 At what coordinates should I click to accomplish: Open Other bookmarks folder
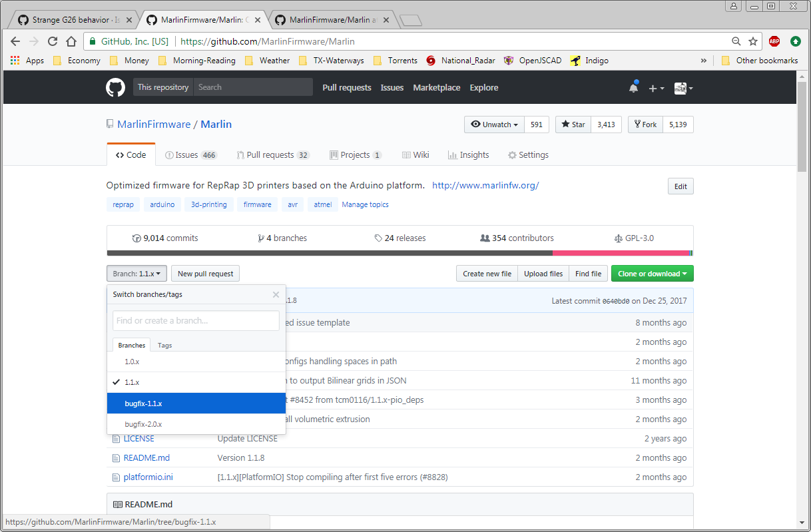click(760, 61)
